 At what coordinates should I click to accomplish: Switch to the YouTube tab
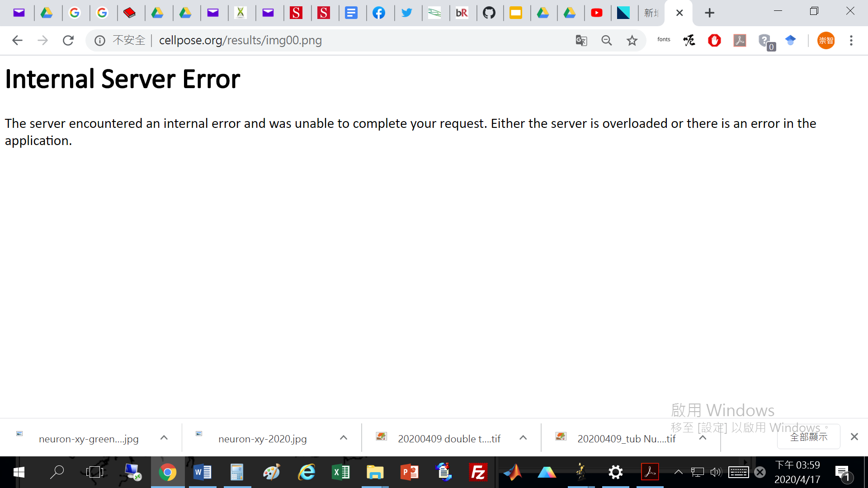tap(597, 13)
